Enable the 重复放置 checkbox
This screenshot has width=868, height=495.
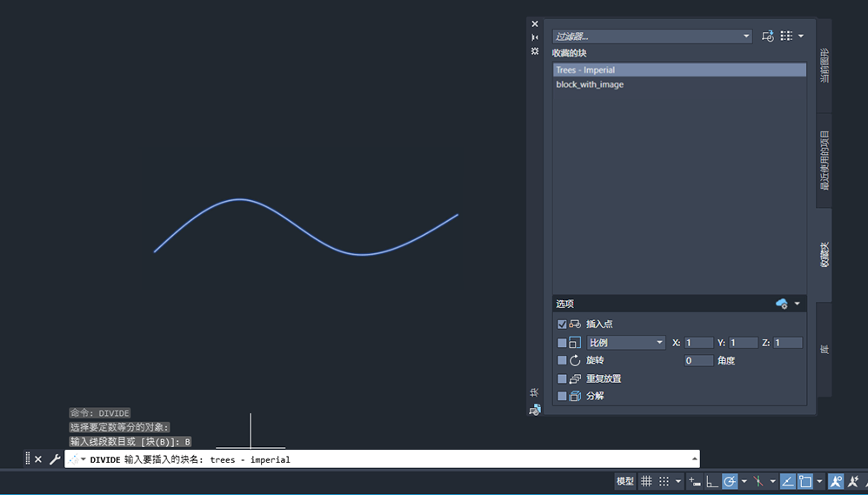tap(562, 378)
